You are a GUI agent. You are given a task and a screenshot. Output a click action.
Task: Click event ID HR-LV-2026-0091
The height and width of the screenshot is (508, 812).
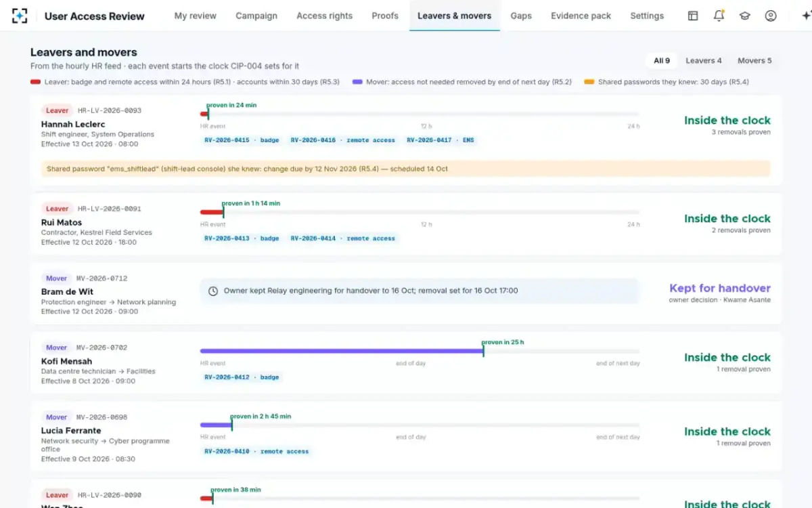[x=110, y=209]
